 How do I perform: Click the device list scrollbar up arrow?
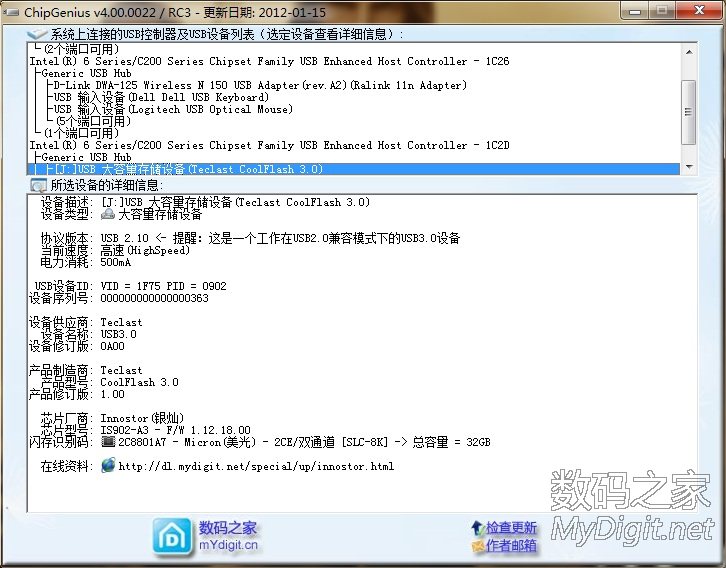coord(688,50)
